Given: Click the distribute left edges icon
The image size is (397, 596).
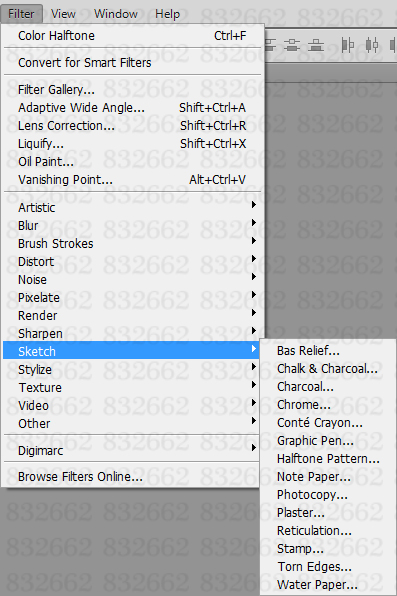Looking at the screenshot, I should click(347, 45).
